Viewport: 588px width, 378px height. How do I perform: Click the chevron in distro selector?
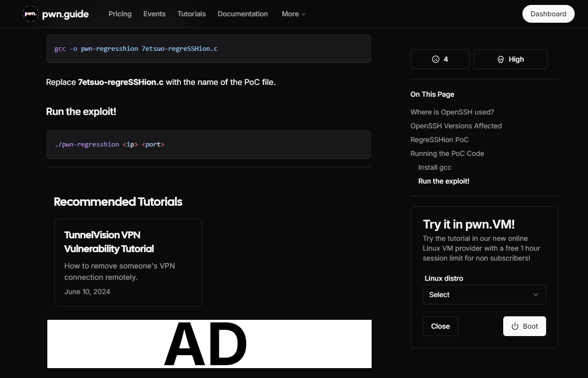coord(536,295)
